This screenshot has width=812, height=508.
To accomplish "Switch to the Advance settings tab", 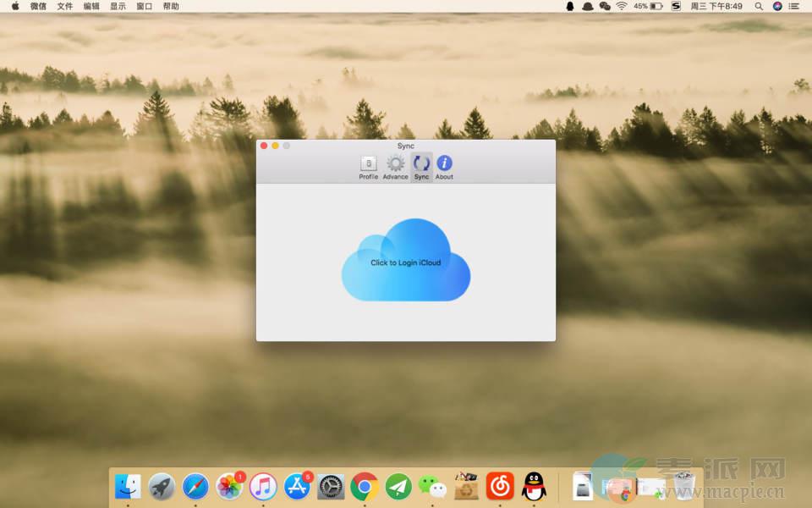I will pyautogui.click(x=395, y=167).
